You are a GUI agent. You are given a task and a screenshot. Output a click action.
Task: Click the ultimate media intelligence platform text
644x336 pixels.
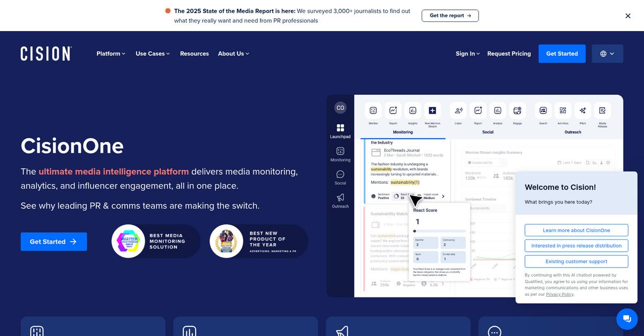(114, 171)
